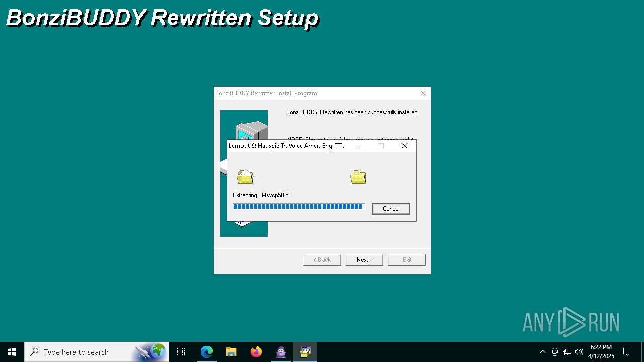This screenshot has width=644, height=362.
Task: Open Task View from taskbar
Action: pos(181,352)
